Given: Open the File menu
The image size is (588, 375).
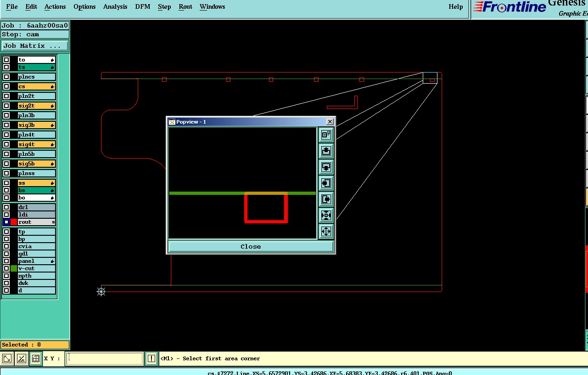Looking at the screenshot, I should point(11,6).
